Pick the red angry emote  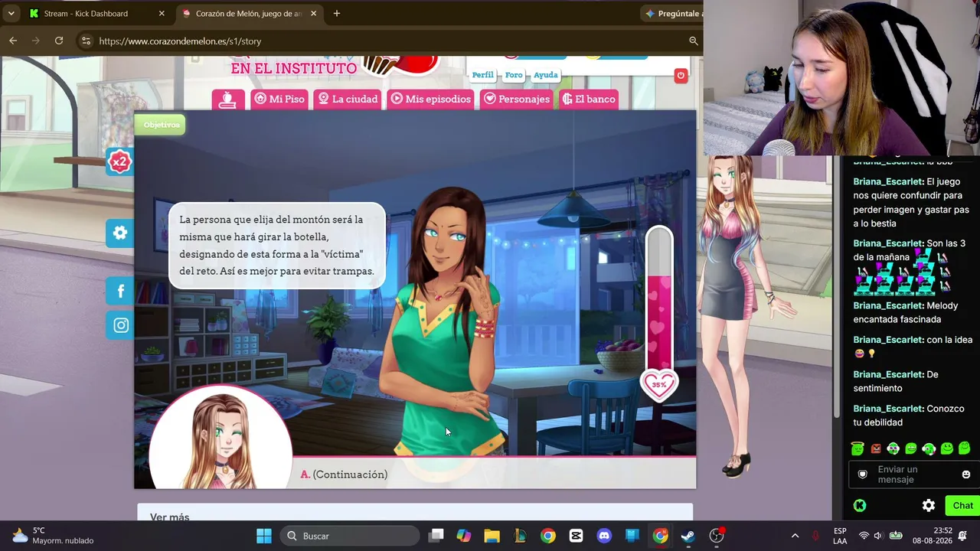click(876, 448)
